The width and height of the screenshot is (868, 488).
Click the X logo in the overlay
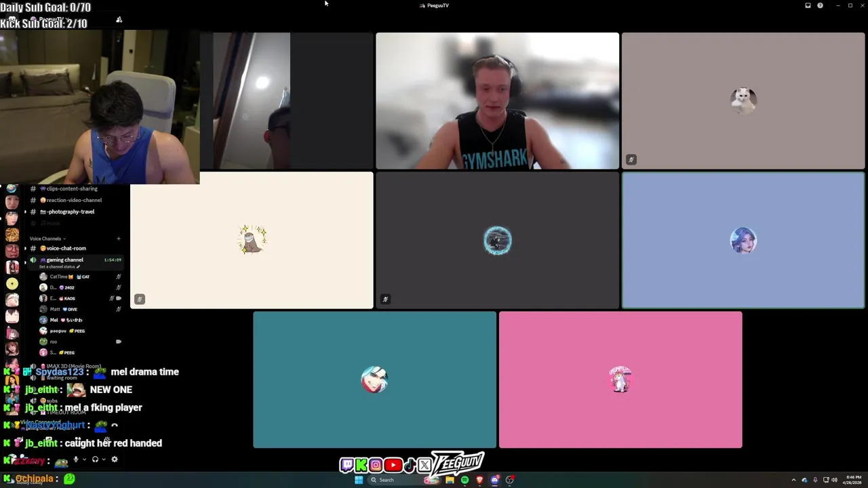click(425, 465)
